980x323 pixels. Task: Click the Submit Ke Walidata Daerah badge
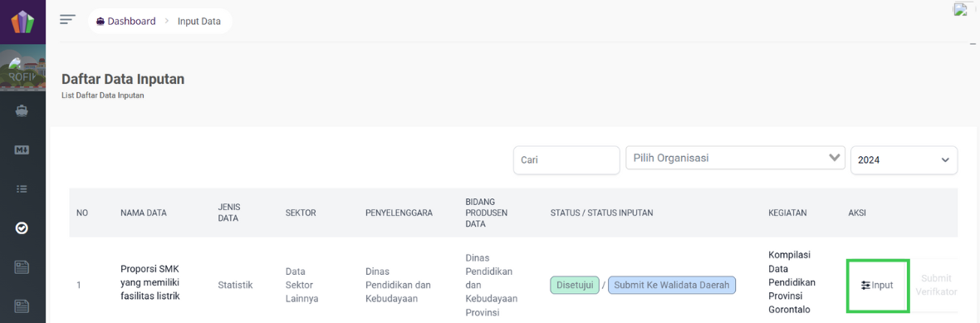[x=672, y=285]
